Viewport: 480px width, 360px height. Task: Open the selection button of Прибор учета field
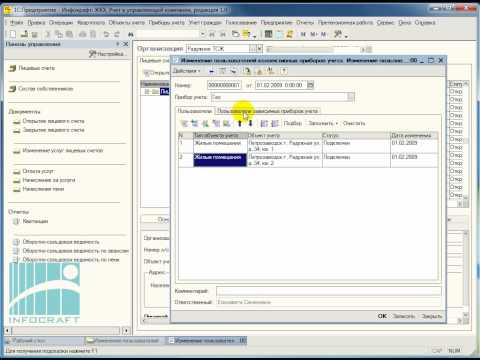[x=351, y=97]
